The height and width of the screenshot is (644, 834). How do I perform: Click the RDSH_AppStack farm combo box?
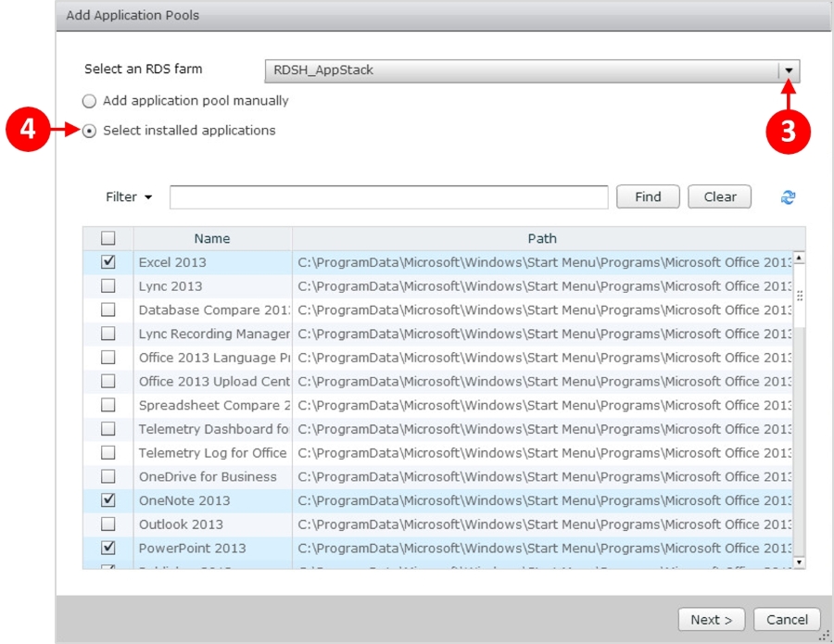532,70
